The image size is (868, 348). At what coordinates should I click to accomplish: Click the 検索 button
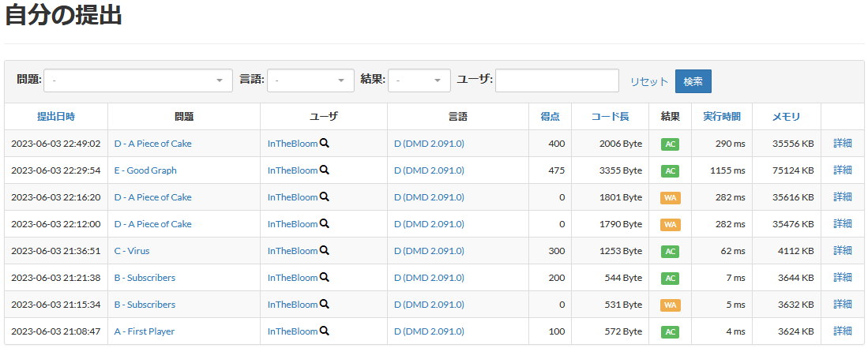tap(693, 81)
